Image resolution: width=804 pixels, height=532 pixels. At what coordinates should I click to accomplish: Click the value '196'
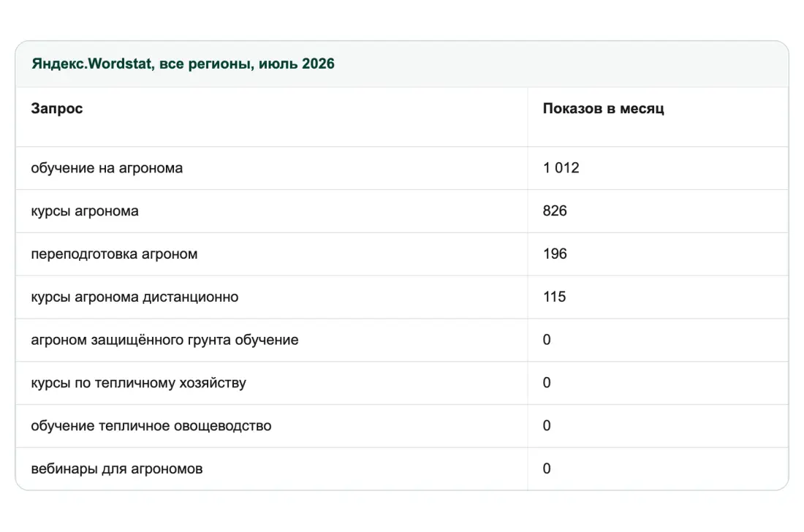(555, 254)
